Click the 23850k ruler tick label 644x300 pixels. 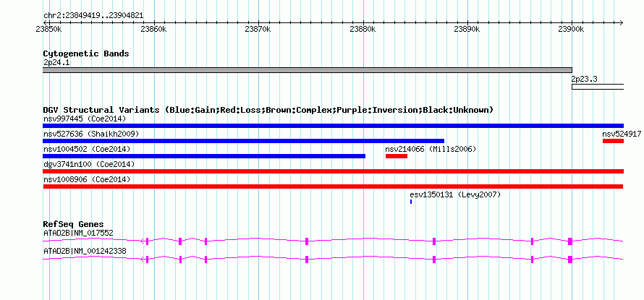pyautogui.click(x=49, y=29)
